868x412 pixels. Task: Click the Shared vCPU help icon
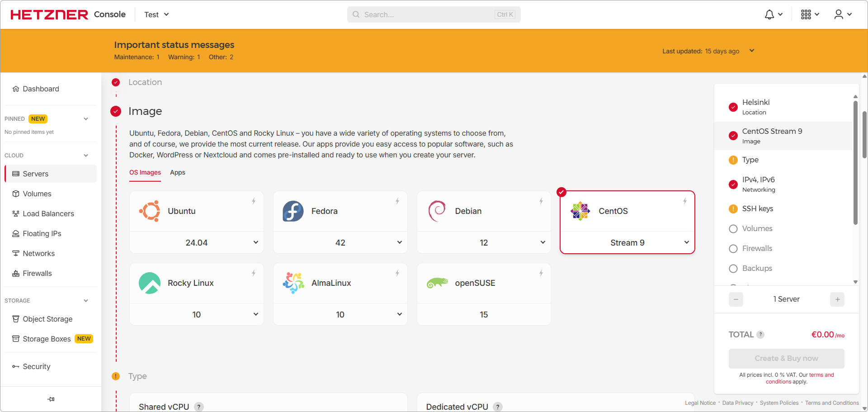[x=198, y=407]
